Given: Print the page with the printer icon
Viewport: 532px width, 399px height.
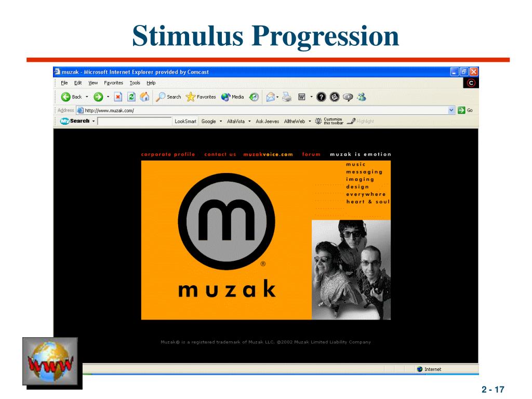Looking at the screenshot, I should point(287,97).
